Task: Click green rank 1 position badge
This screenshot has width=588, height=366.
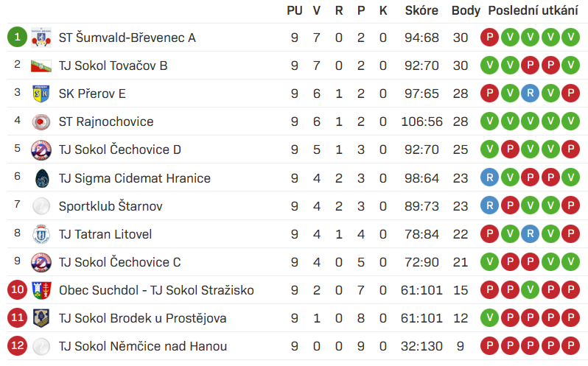Action: pyautogui.click(x=17, y=38)
